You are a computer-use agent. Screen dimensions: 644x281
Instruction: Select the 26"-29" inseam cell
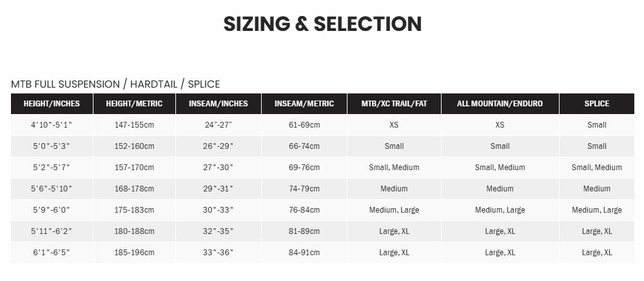coord(218,146)
